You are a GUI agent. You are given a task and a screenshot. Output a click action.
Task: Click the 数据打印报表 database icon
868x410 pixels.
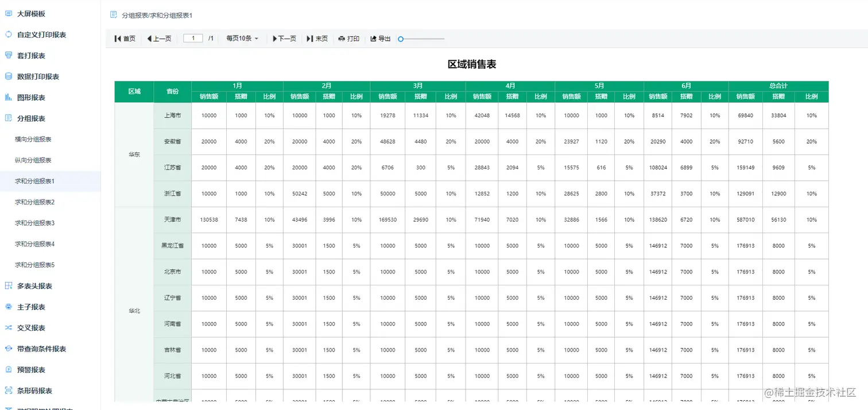click(x=9, y=76)
